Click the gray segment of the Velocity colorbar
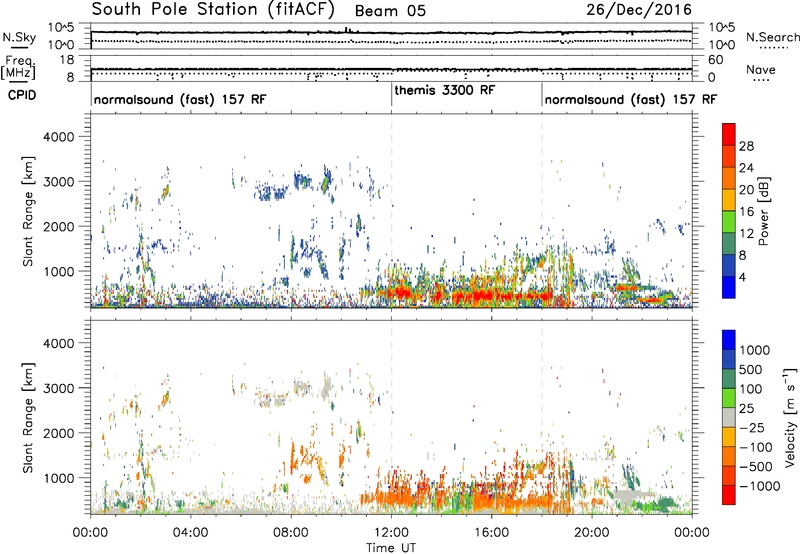800x554 pixels. [x=729, y=418]
